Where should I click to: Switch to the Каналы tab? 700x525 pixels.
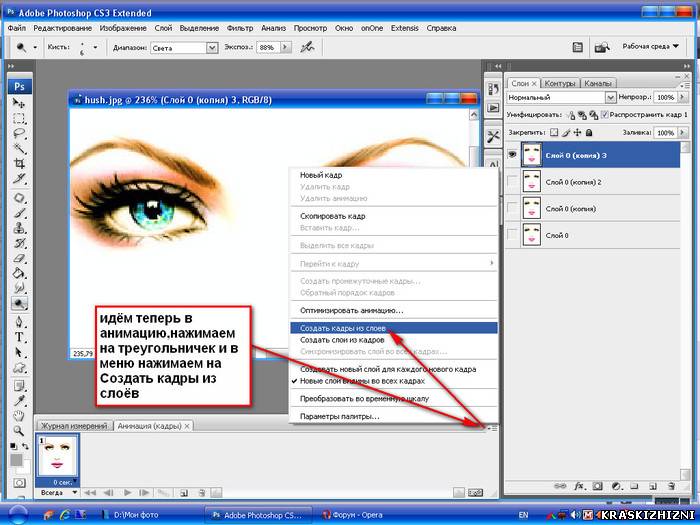(x=598, y=83)
